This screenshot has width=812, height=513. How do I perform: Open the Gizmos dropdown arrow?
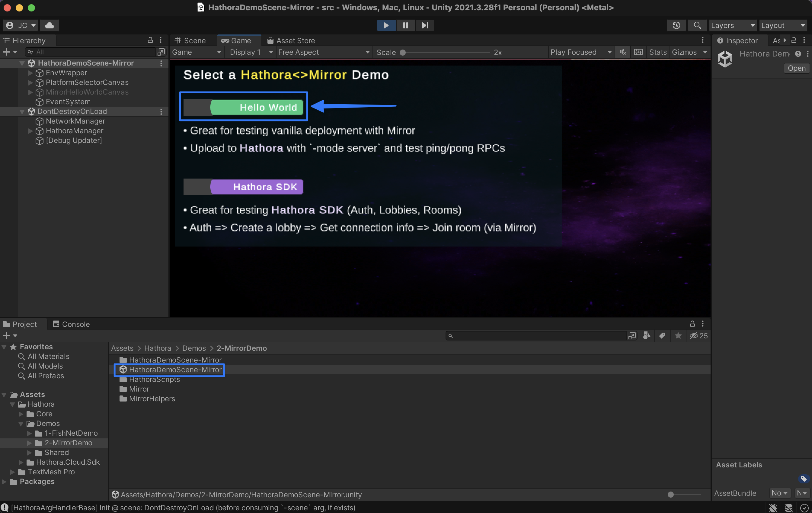point(705,52)
